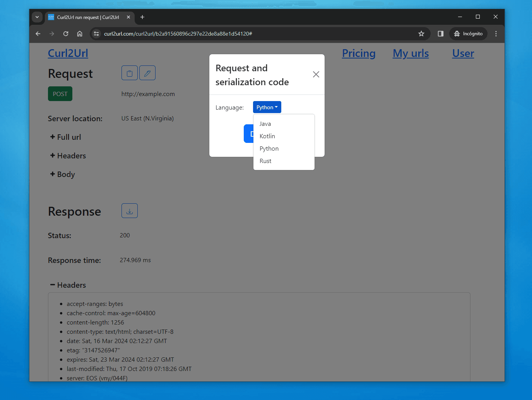532x400 pixels.
Task: Click the address bar URL
Action: click(x=178, y=34)
